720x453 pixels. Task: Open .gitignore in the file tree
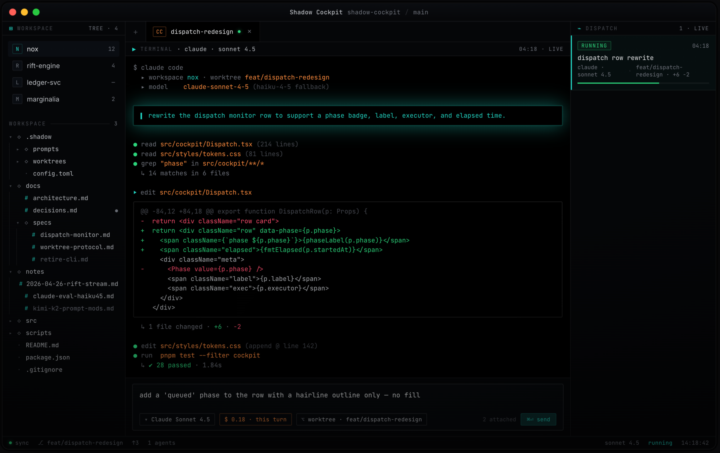44,370
